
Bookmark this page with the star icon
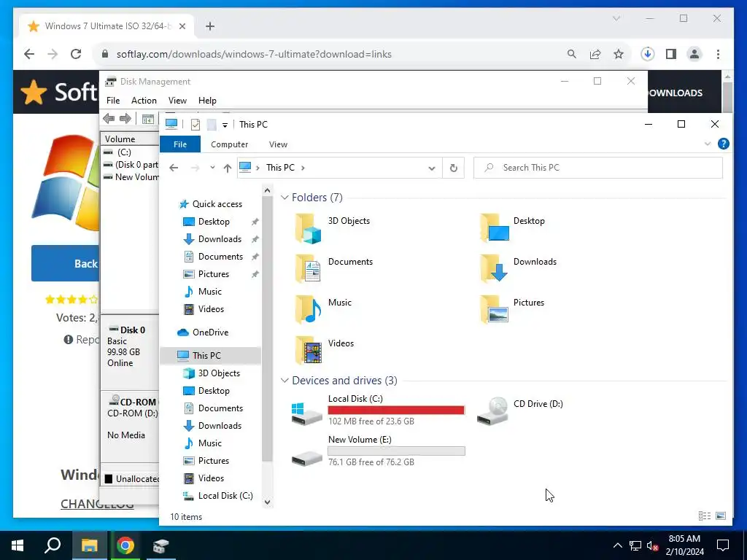coord(619,54)
